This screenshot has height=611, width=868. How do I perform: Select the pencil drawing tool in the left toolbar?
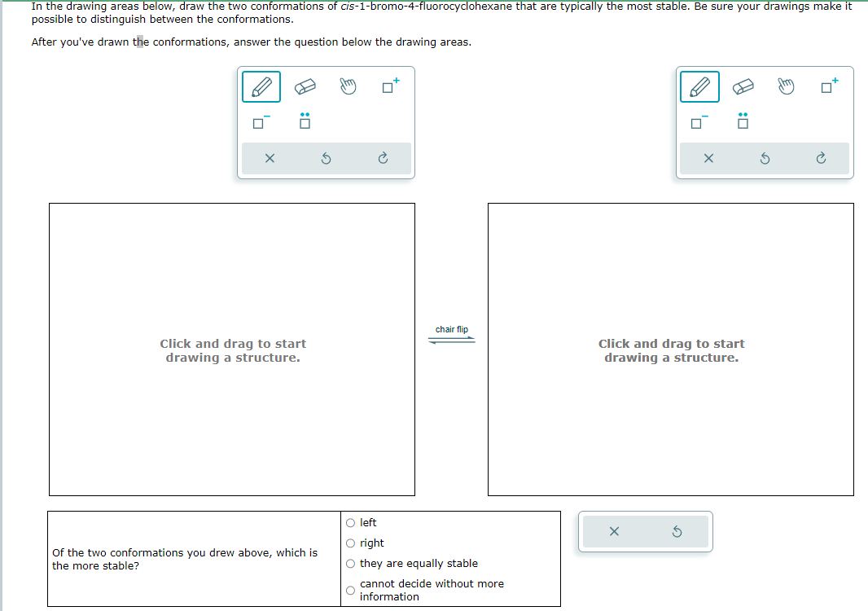click(261, 86)
